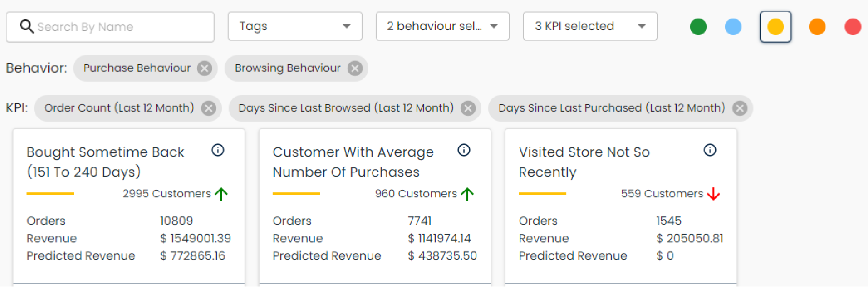Select the light blue color filter

[733, 27]
